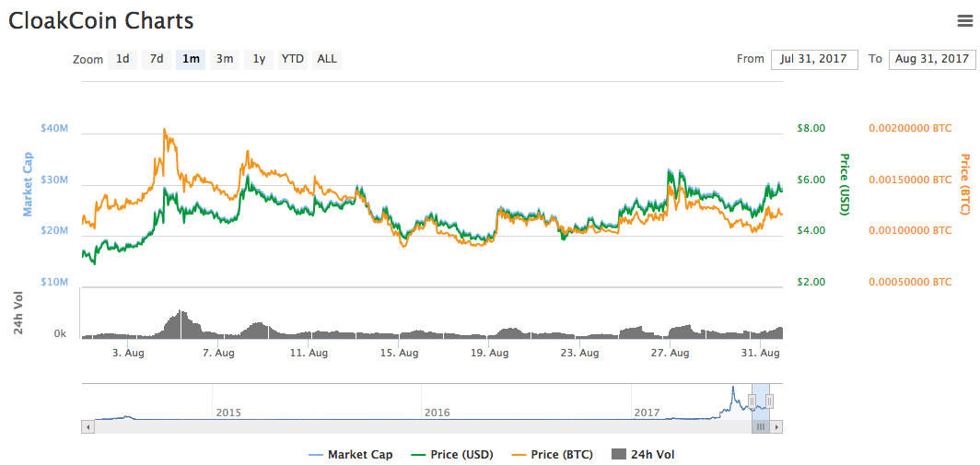Click the 0k volume axis label
Screen dimensions: 980x465
click(60, 334)
